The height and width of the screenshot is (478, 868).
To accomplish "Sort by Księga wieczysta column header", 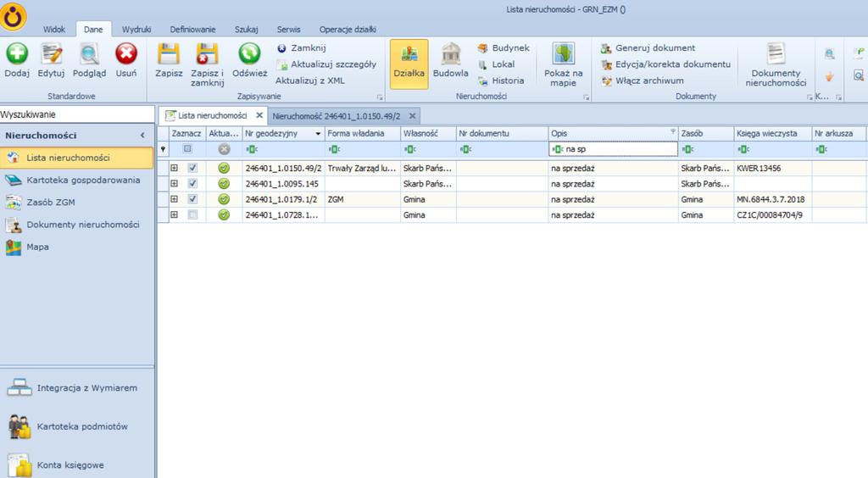I will pos(772,133).
